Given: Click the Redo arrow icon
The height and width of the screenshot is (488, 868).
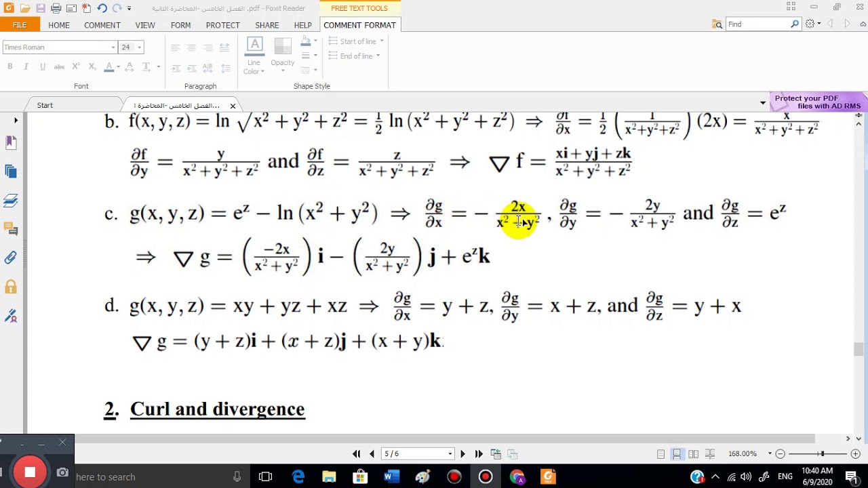Looking at the screenshot, I should click(117, 8).
